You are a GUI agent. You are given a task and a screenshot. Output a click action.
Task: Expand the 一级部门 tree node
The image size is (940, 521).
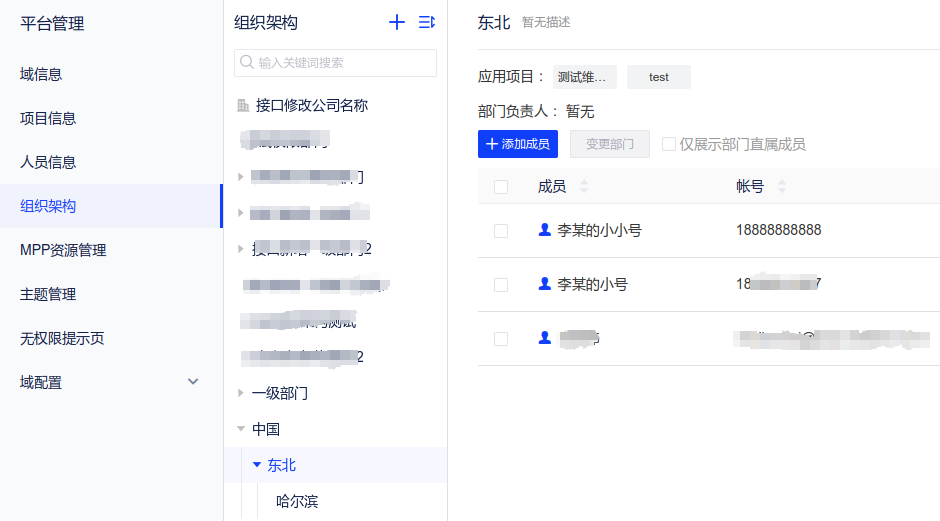coord(240,393)
